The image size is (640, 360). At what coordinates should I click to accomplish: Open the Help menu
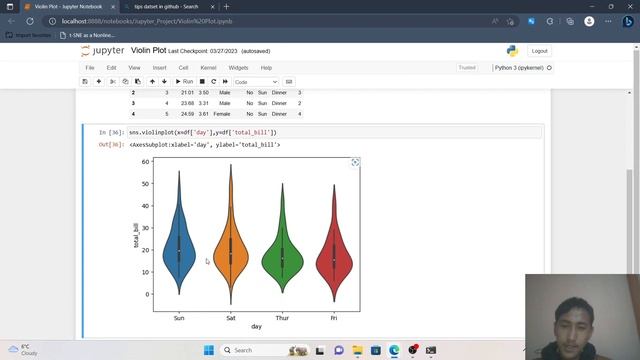[x=266, y=68]
